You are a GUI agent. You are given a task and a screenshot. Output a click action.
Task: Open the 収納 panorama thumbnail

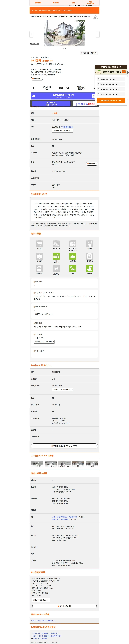78,464
